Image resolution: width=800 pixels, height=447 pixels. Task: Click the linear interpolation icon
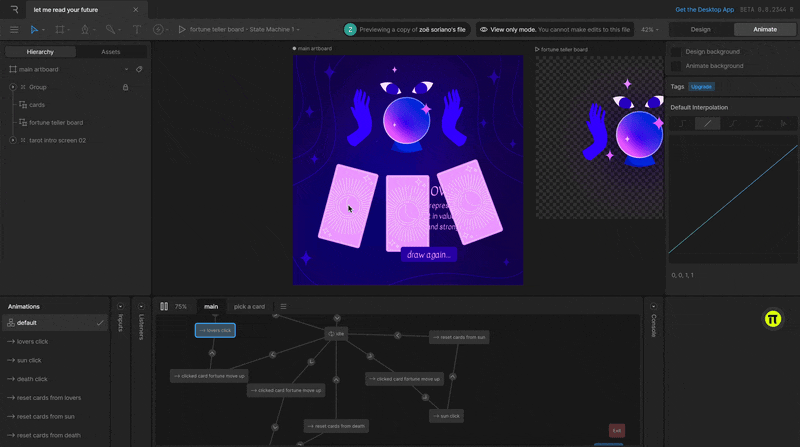(x=708, y=123)
